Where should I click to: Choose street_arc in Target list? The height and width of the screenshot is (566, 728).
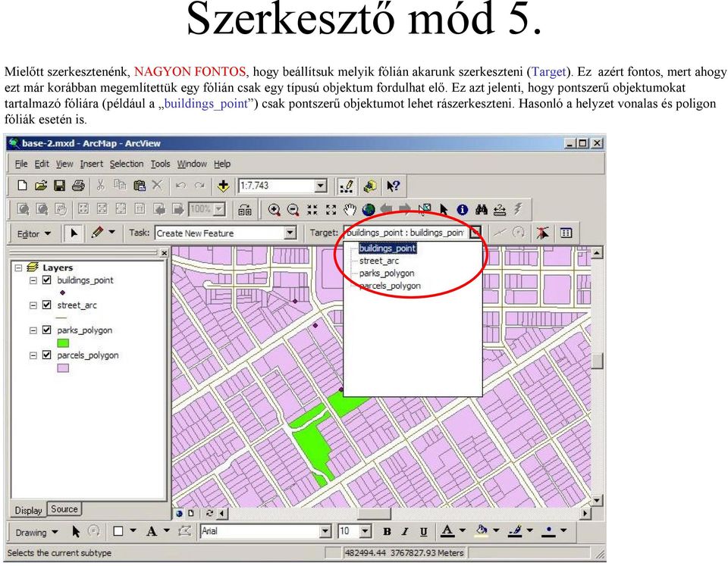tap(379, 261)
